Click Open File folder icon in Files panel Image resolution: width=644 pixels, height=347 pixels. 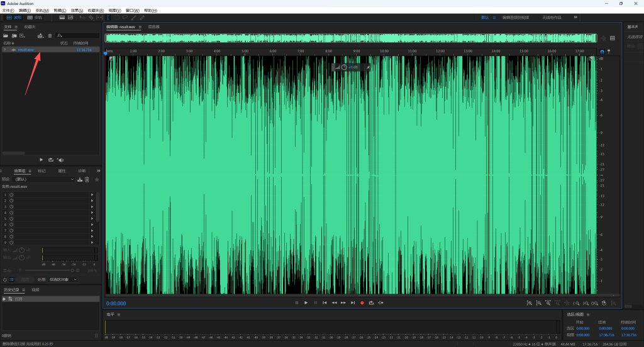[6, 36]
